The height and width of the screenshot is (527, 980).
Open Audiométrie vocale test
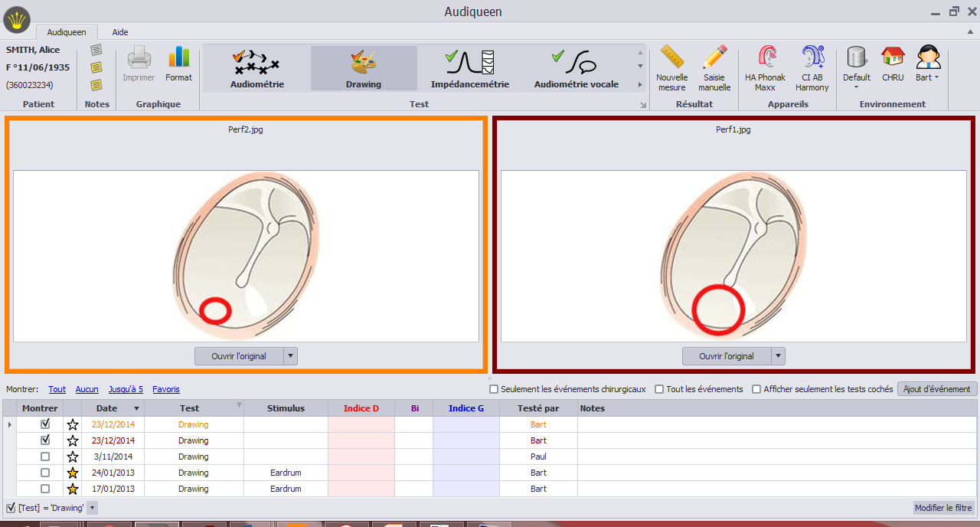pyautogui.click(x=576, y=67)
